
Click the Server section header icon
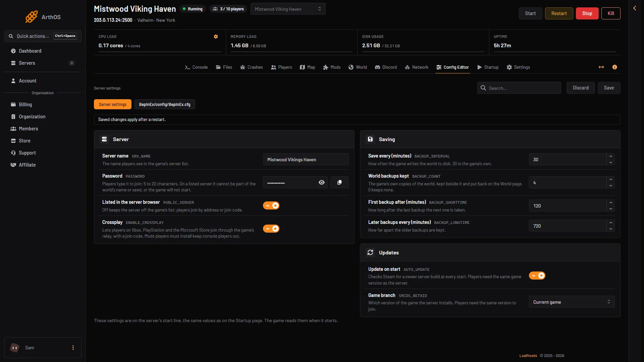point(104,139)
